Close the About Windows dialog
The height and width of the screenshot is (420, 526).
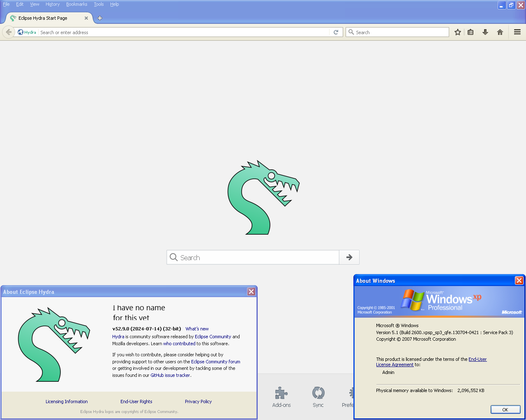point(519,280)
